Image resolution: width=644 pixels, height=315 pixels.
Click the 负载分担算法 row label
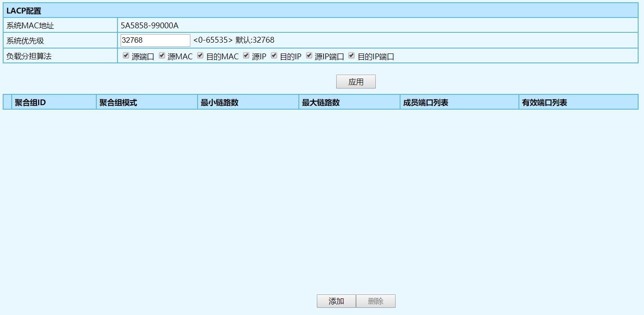29,56
